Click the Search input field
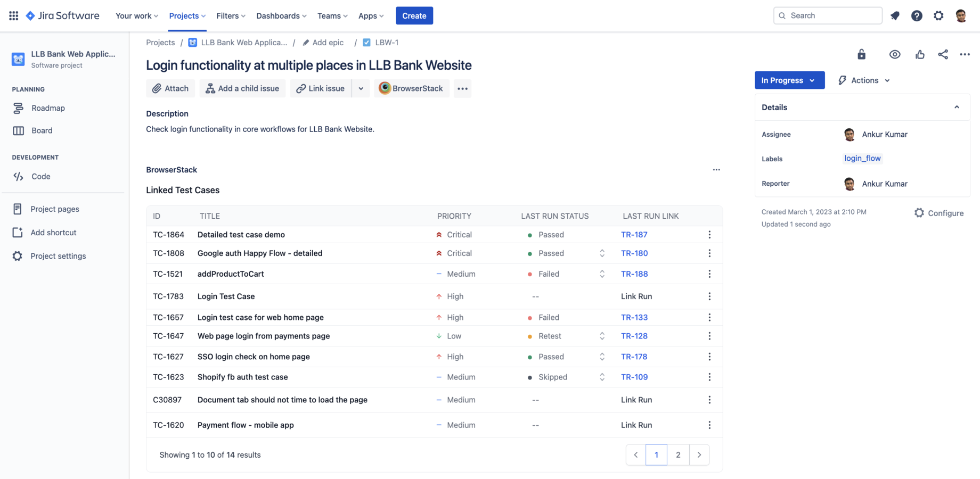980x479 pixels. point(828,15)
